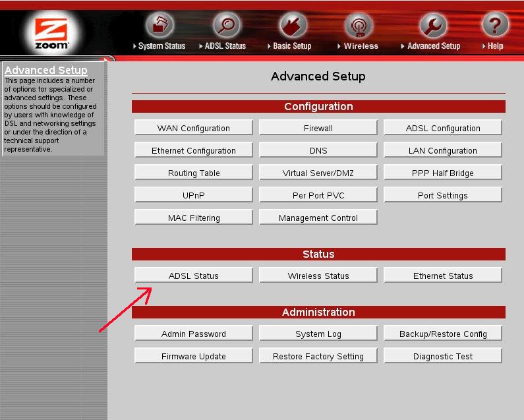The height and width of the screenshot is (420, 524).
Task: Open Port Settings
Action: pyautogui.click(x=443, y=195)
